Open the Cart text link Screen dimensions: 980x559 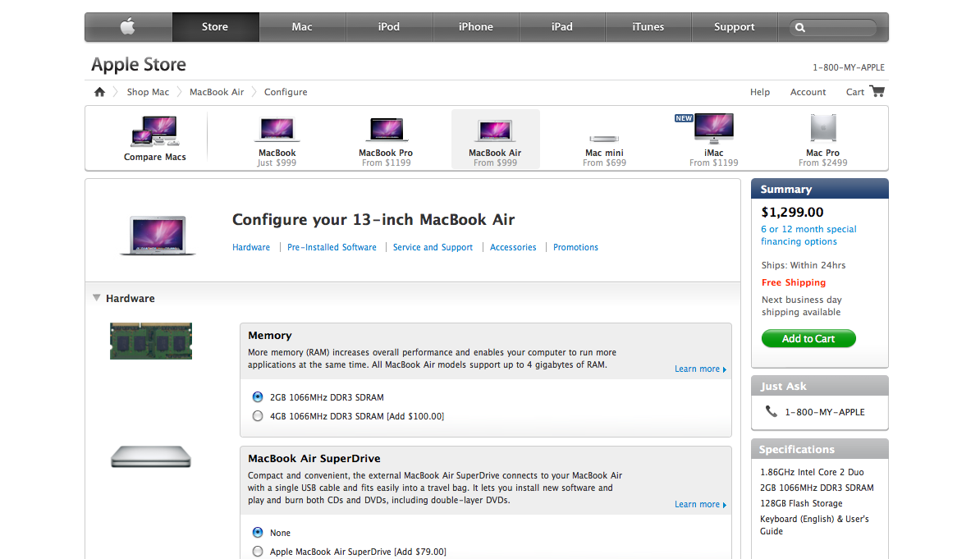tap(855, 92)
